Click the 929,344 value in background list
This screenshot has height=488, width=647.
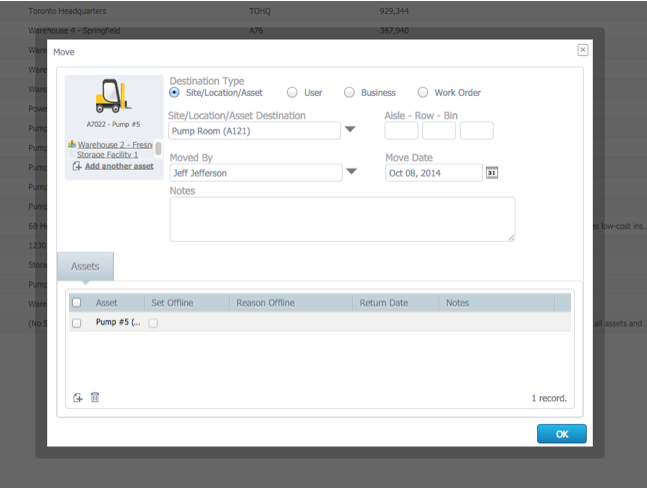click(394, 11)
